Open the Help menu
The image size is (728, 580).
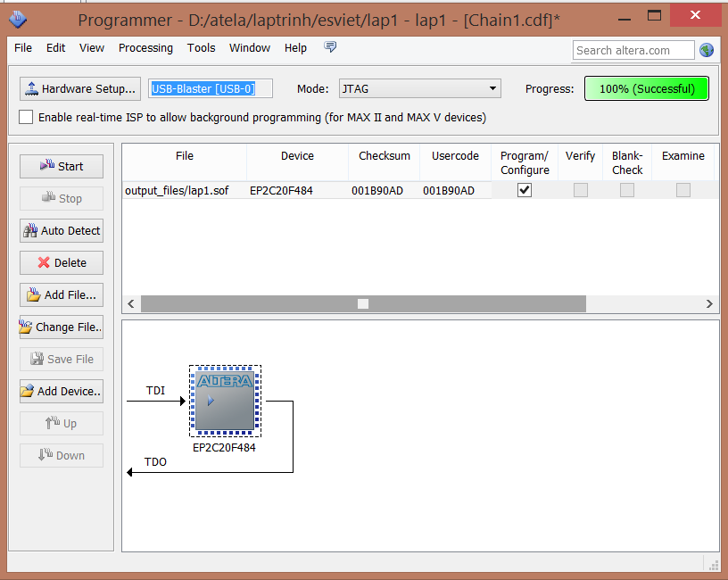(296, 48)
